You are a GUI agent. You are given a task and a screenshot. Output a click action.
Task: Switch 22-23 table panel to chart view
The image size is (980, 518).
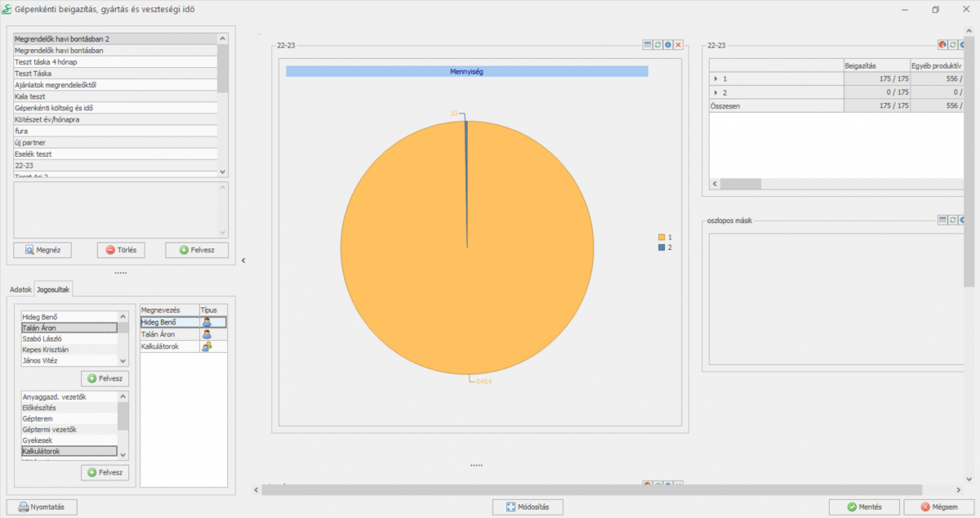coord(942,45)
